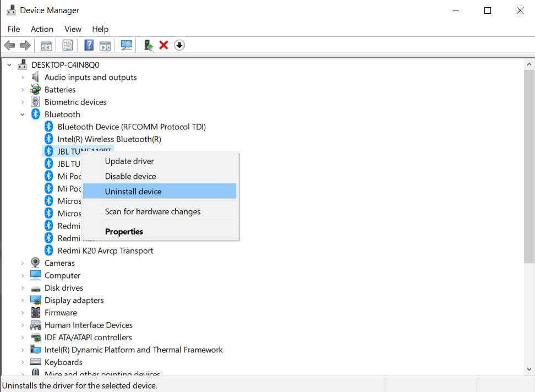Click Scan for hardware changes toolbar icon
535x392 pixels.
point(127,45)
